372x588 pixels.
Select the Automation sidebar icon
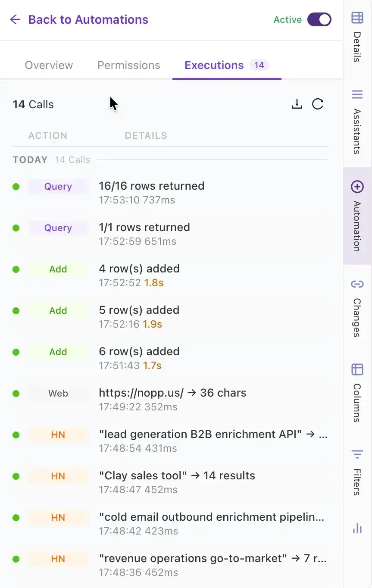357,216
